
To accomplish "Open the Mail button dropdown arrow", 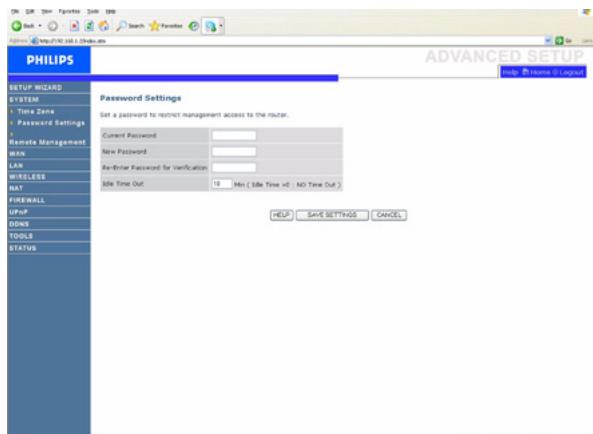I will pyautogui.click(x=221, y=26).
